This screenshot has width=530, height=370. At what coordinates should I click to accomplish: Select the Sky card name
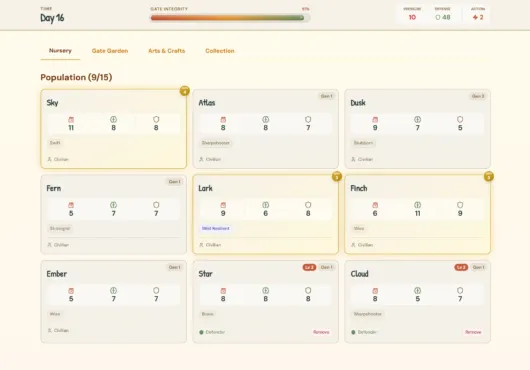[x=52, y=103]
